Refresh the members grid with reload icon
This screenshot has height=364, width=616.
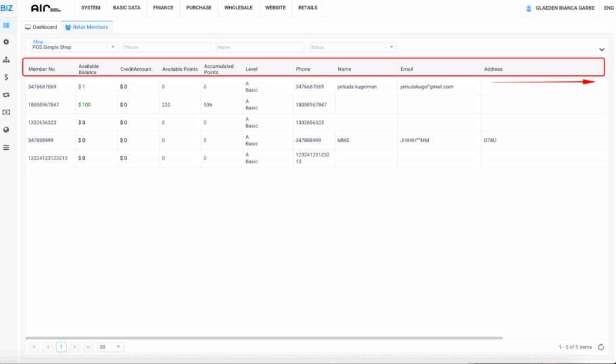pyautogui.click(x=600, y=347)
